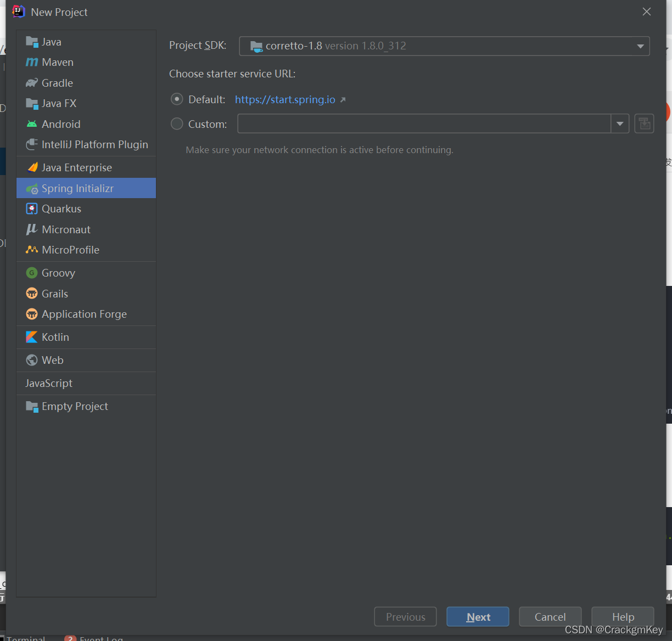Image resolution: width=672 pixels, height=641 pixels.
Task: Click the Quarkus icon
Action: coord(32,209)
